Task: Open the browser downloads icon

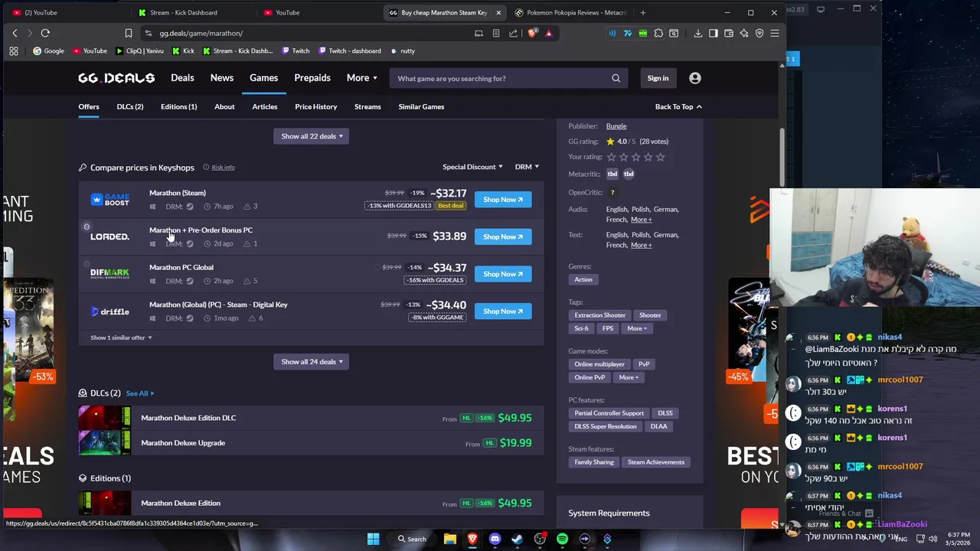Action: (698, 33)
